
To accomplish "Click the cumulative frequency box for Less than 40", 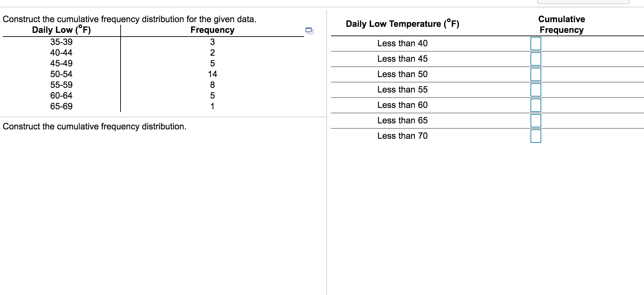I will point(536,44).
